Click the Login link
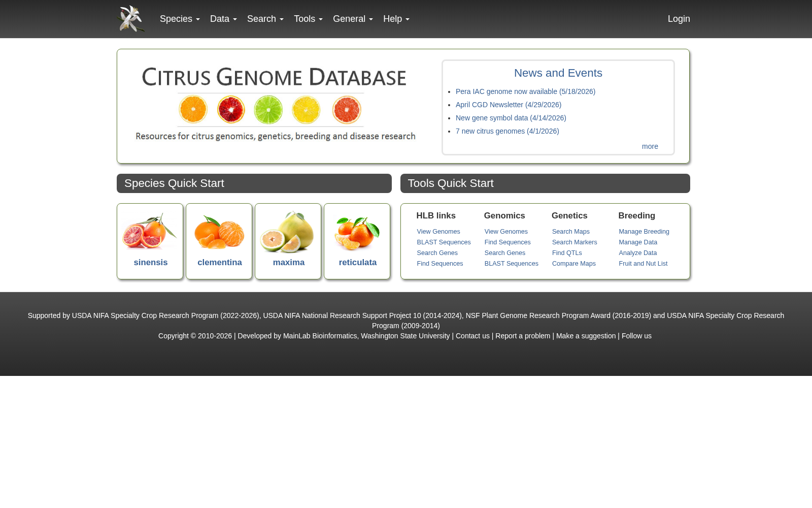The width and height of the screenshot is (812, 508). tap(679, 19)
